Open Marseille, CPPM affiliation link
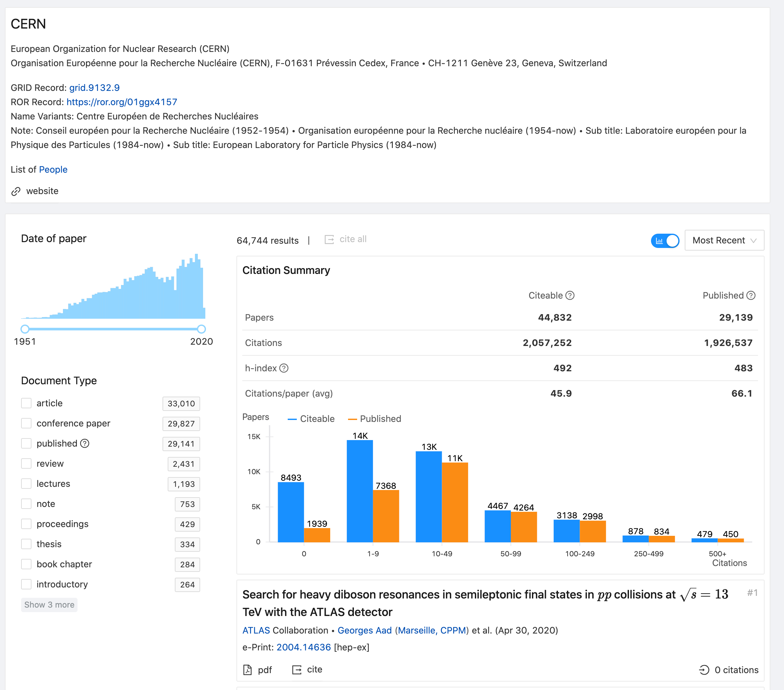 (x=431, y=631)
